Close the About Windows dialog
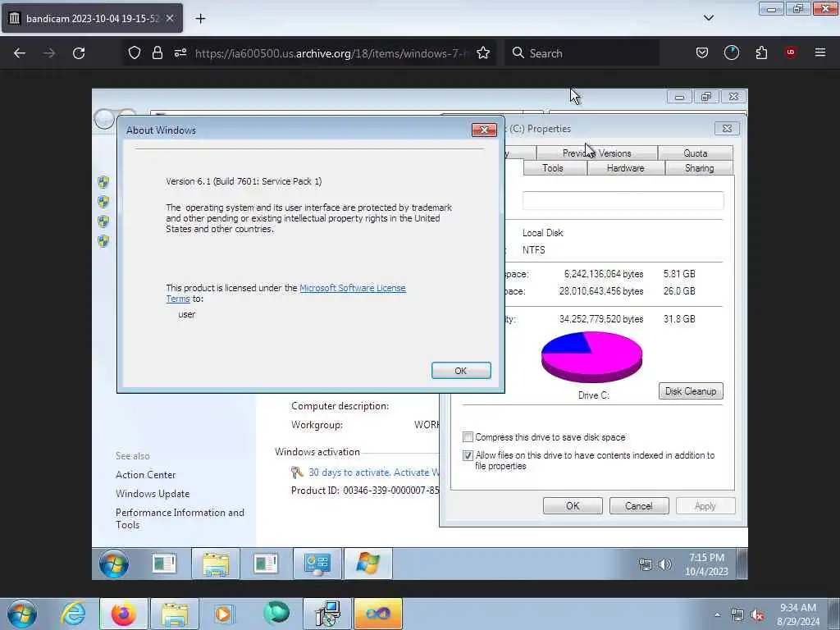This screenshot has width=840, height=630. click(484, 130)
